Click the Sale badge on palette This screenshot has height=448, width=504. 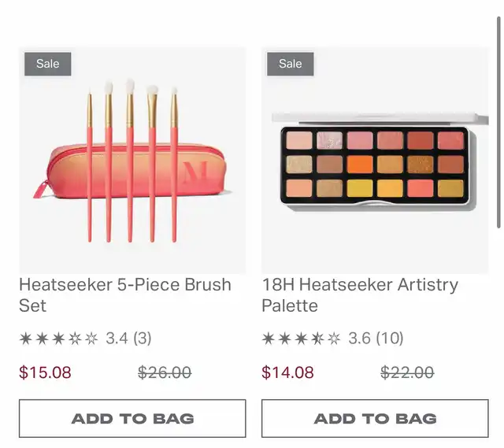(x=291, y=64)
